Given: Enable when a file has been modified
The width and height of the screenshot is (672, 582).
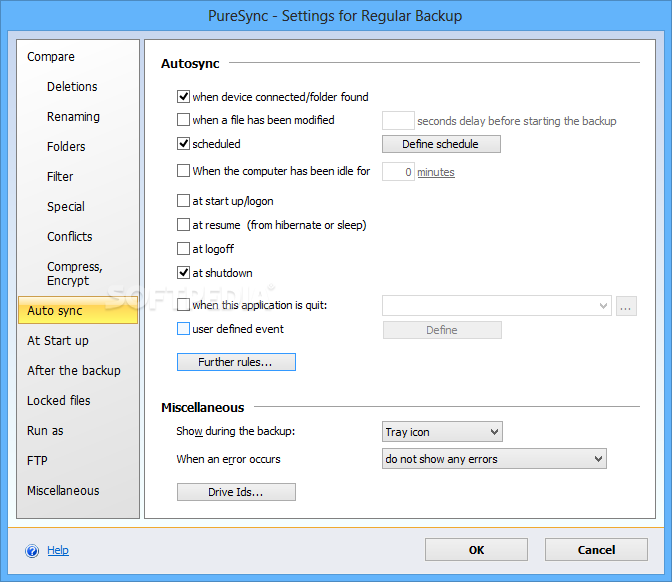Looking at the screenshot, I should 183,120.
